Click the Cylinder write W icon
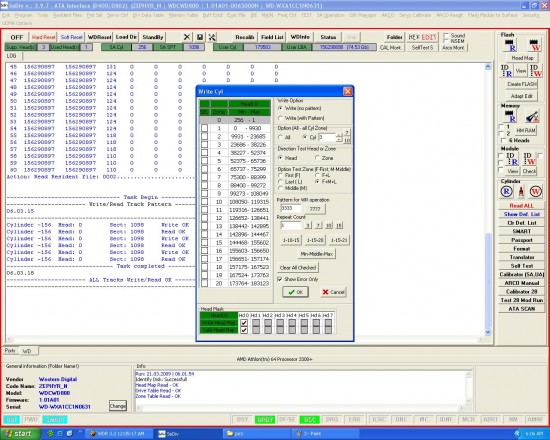The width and height of the screenshot is (550, 440). click(x=536, y=191)
